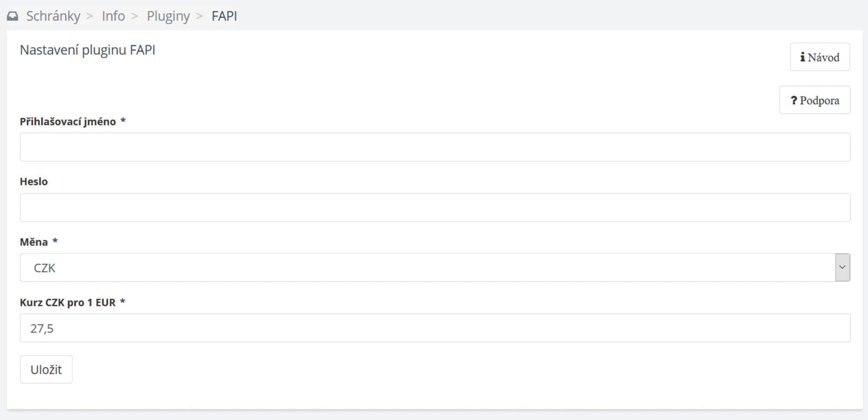Navigate to Pluginy breadcrumb
This screenshot has width=868, height=420.
point(168,16)
